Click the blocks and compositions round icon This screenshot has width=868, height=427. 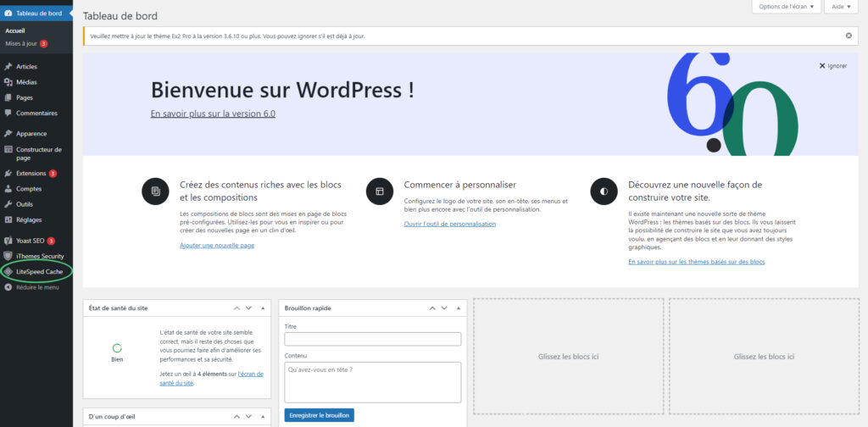[156, 191]
